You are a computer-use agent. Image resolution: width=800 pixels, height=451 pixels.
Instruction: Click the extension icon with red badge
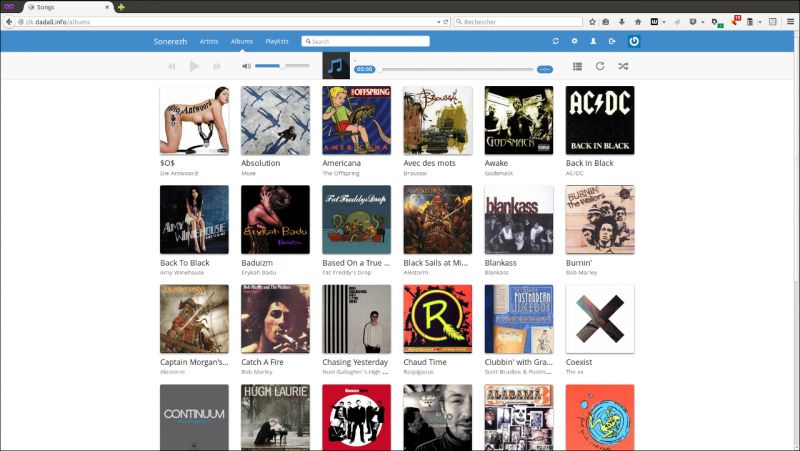tap(735, 21)
